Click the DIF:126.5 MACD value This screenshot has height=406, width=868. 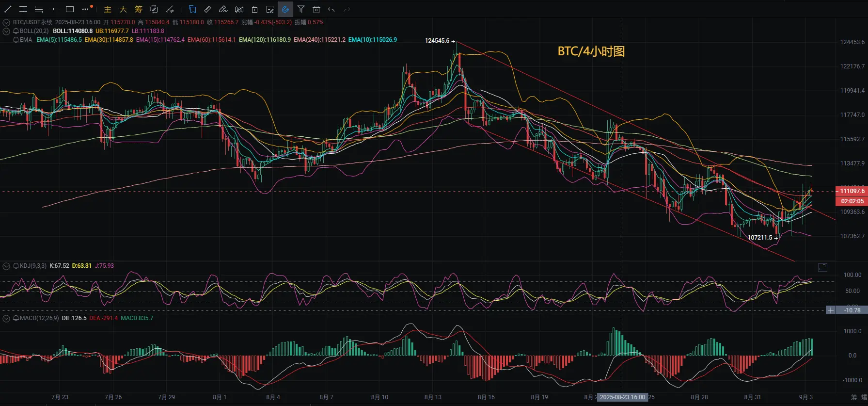74,318
